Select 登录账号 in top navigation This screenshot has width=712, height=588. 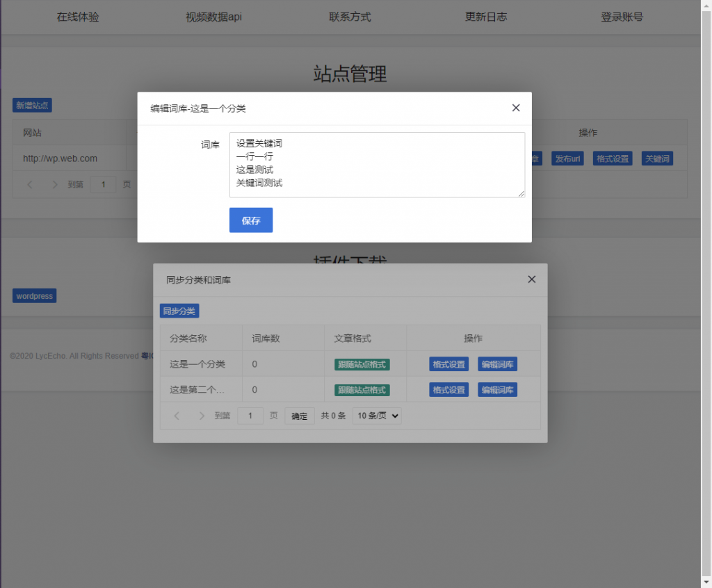pyautogui.click(x=622, y=17)
